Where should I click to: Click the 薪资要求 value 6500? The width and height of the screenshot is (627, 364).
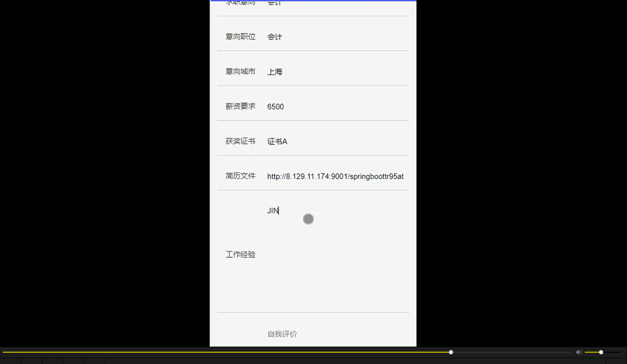click(275, 106)
